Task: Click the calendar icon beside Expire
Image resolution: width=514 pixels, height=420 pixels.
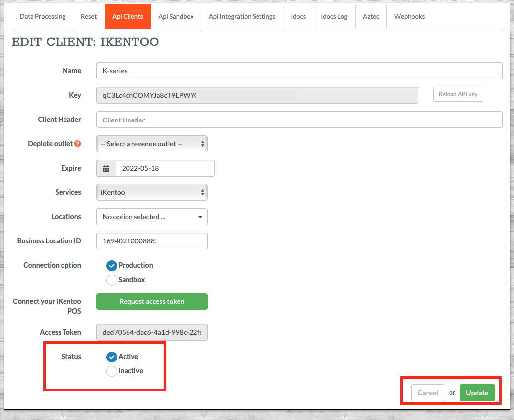Action: (x=106, y=168)
